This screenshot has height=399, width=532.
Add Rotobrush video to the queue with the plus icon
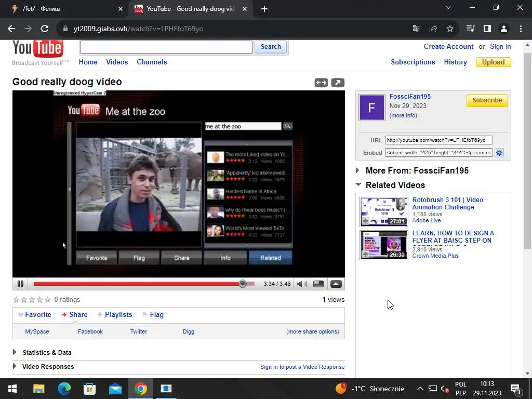pyautogui.click(x=365, y=221)
